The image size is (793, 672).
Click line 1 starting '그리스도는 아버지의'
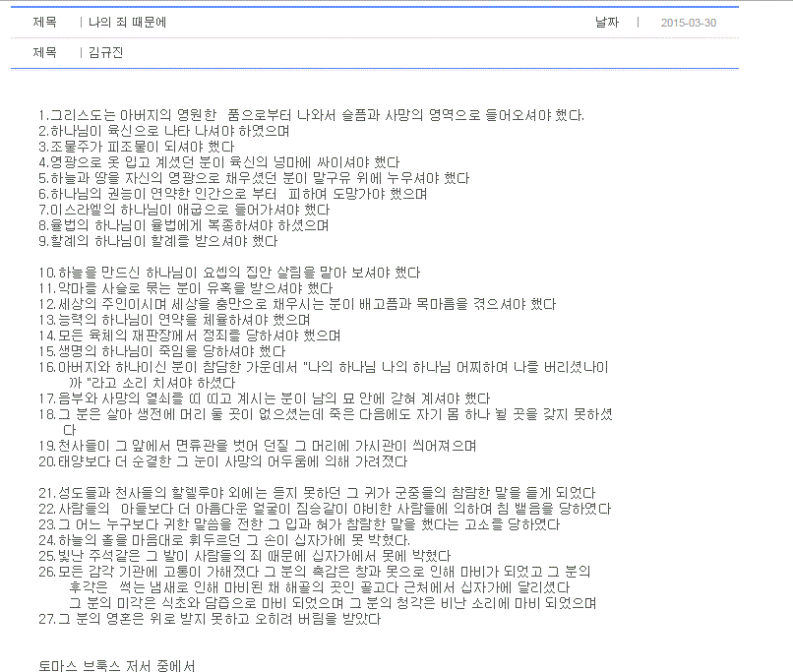[x=312, y=115]
